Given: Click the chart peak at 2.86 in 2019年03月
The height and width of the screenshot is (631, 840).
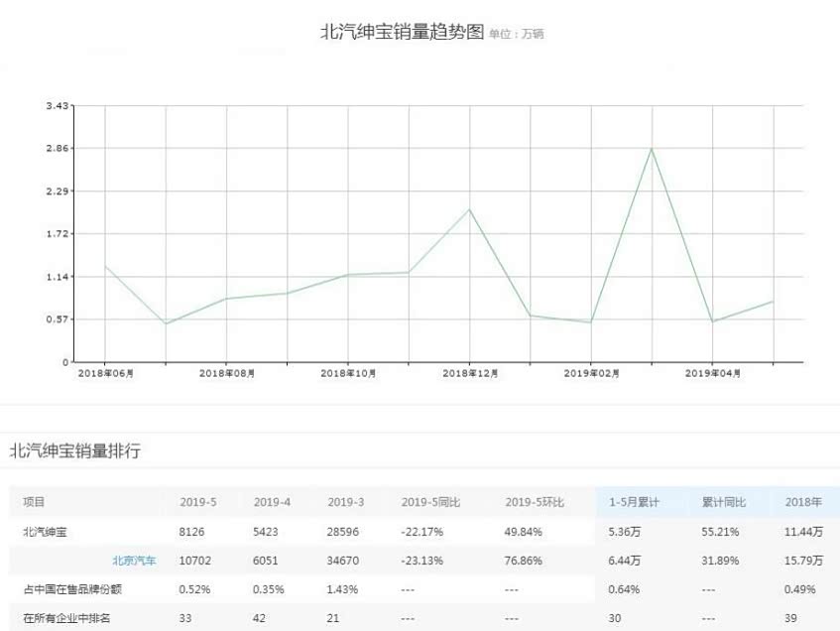Looking at the screenshot, I should [652, 149].
